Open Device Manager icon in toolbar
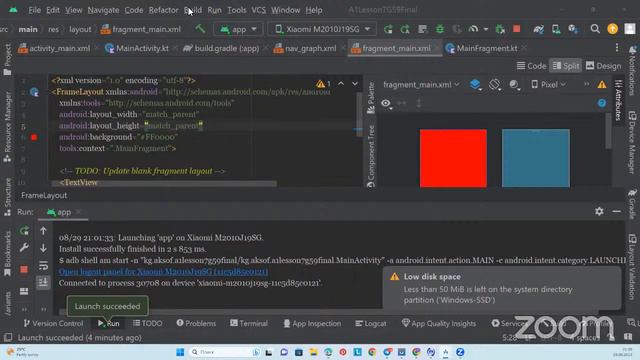 click(556, 29)
